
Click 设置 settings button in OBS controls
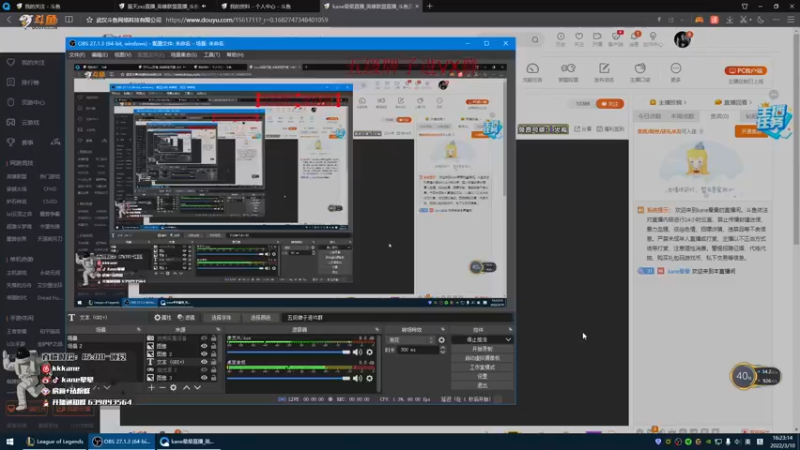(x=482, y=377)
